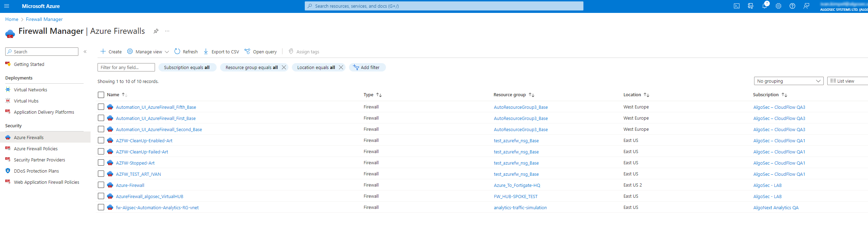Open the more options ellipsis beside the title

coord(167,31)
